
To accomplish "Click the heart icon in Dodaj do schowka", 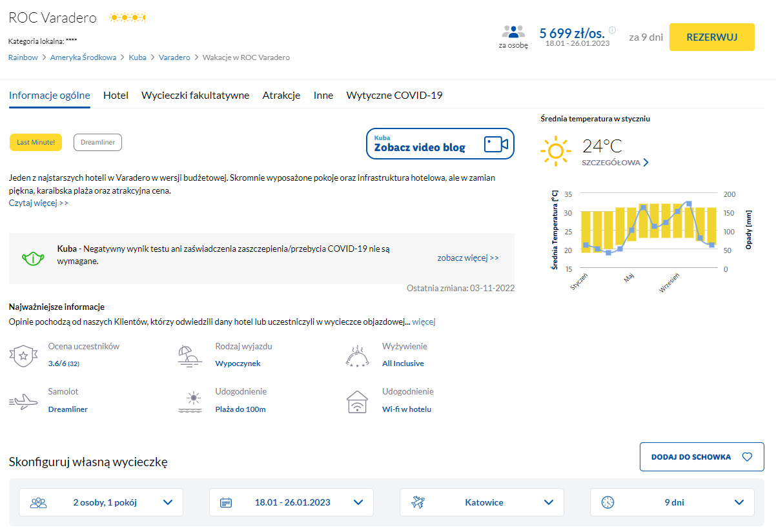I will (747, 457).
